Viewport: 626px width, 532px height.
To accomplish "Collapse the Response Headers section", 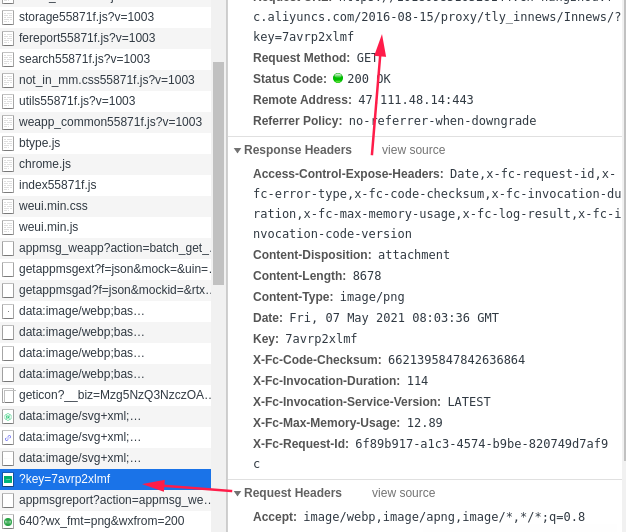I will pyautogui.click(x=237, y=150).
